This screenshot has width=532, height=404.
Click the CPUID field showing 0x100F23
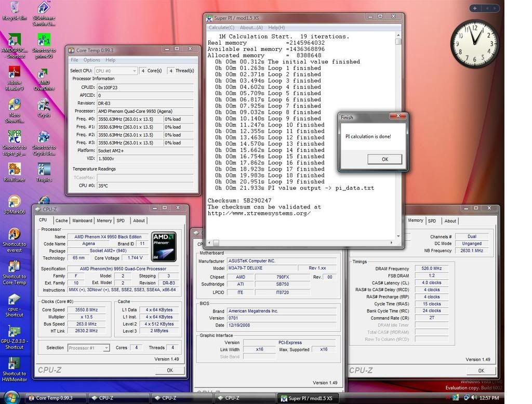tap(145, 87)
